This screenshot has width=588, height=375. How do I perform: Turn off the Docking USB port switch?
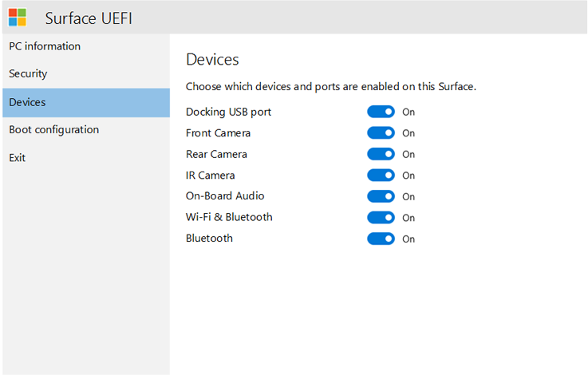(381, 112)
